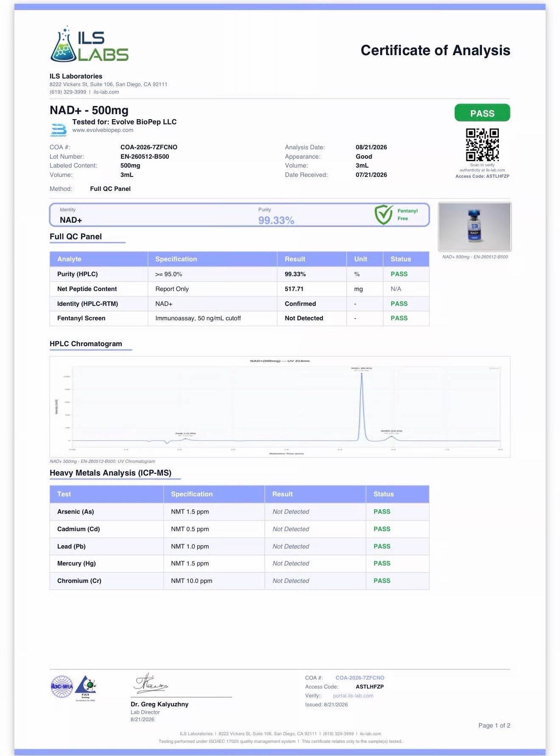Click PASS status in Chromium row
This screenshot has height=756, width=560.
(382, 581)
